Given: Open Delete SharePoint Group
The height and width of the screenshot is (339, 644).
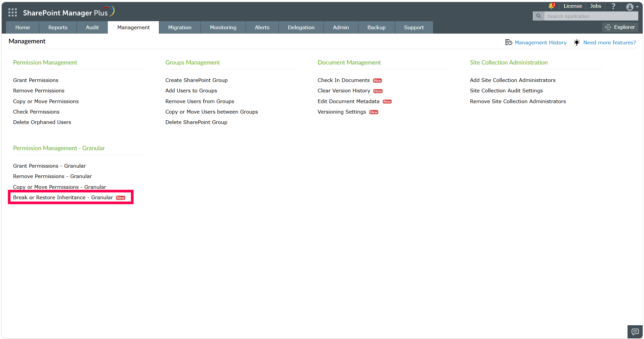Looking at the screenshot, I should coord(196,122).
